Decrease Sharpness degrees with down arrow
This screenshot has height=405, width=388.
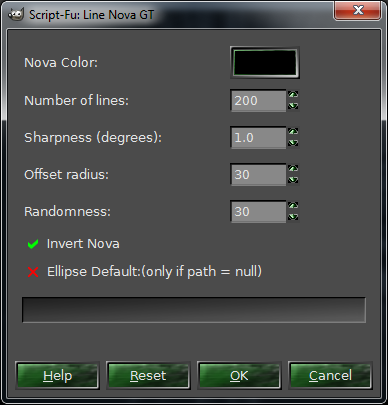tap(293, 143)
